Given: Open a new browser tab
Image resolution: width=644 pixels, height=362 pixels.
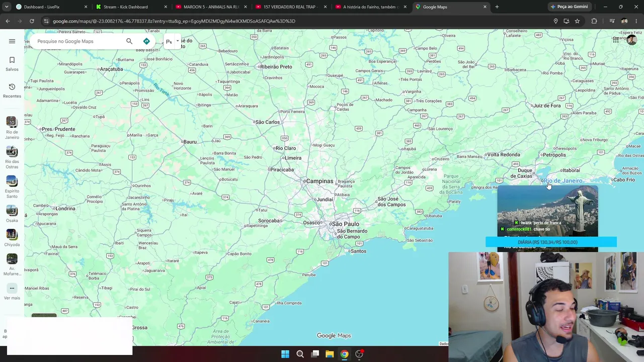Looking at the screenshot, I should point(497,7).
